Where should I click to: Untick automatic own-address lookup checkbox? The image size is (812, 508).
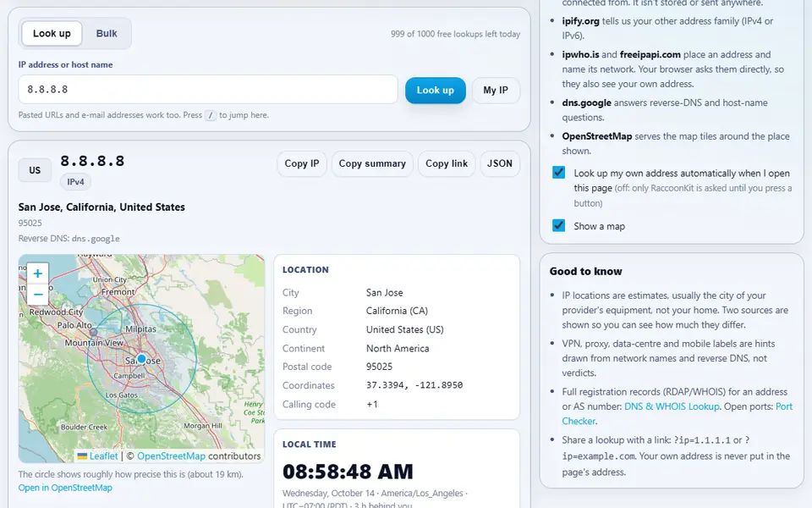(x=559, y=172)
